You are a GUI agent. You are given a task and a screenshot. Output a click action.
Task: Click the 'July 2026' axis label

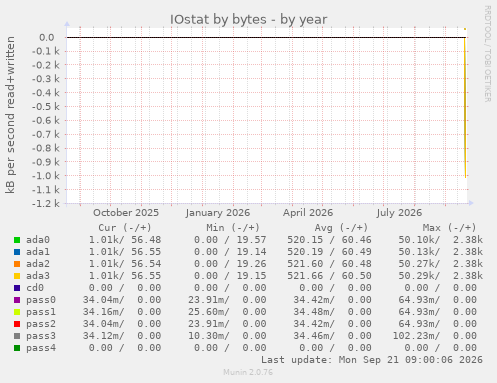pos(399,213)
